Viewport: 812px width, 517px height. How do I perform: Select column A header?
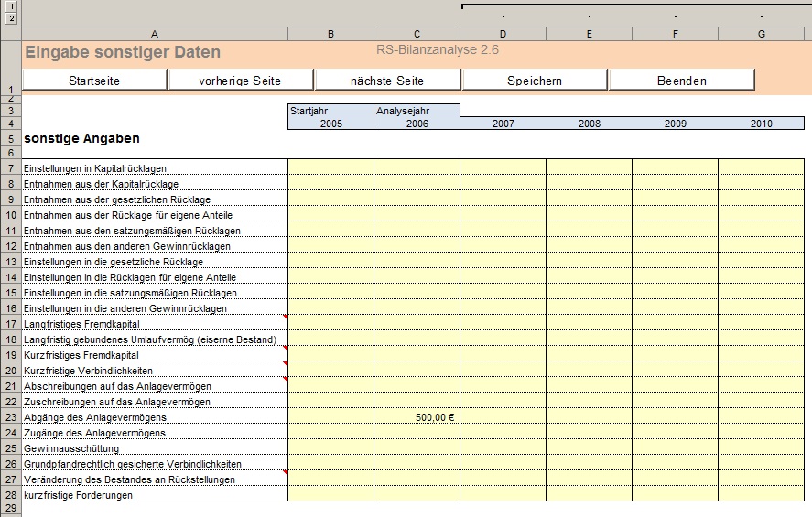coord(154,35)
